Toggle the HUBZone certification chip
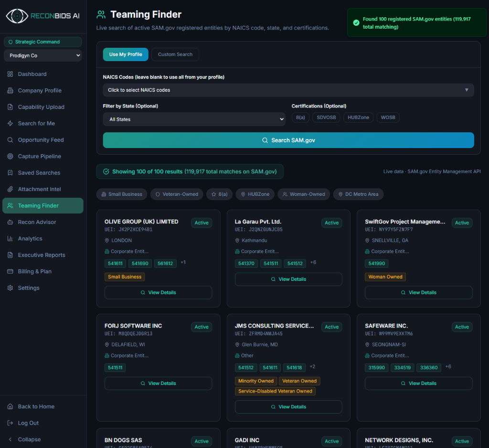Screen dimensions: 489x448 358,117
